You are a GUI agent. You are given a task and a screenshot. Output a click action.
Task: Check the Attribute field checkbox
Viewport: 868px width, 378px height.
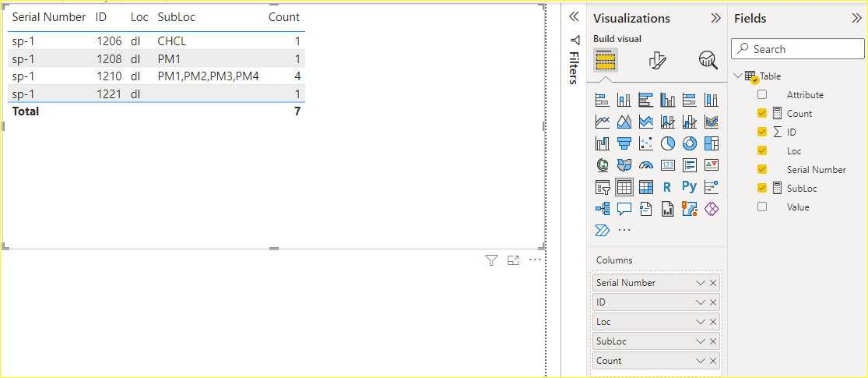[x=762, y=95]
